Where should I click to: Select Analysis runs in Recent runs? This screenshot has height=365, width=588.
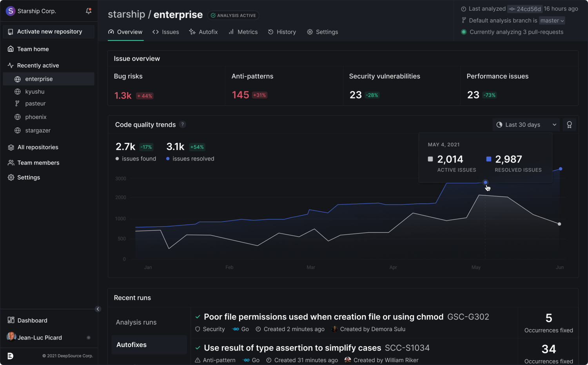point(136,322)
